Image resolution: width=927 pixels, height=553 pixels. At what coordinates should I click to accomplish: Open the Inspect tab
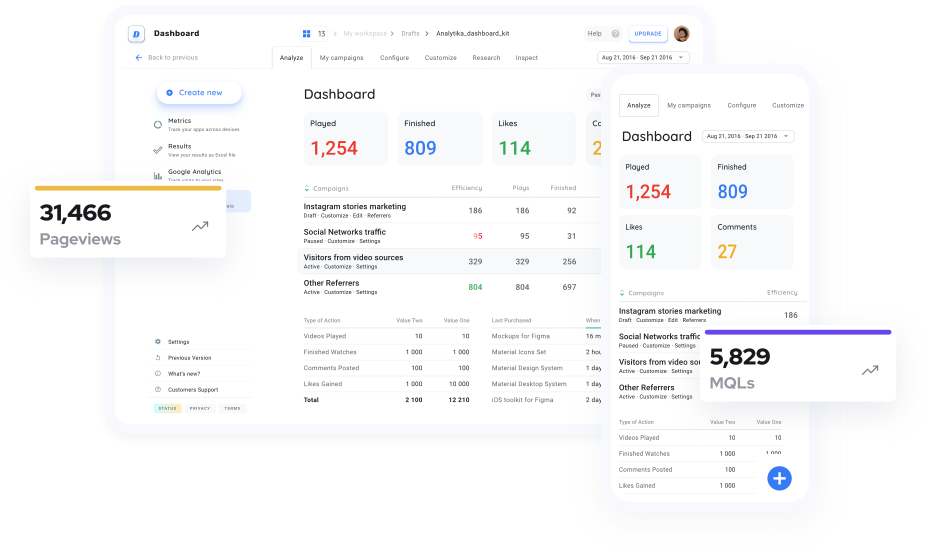pyautogui.click(x=526, y=58)
